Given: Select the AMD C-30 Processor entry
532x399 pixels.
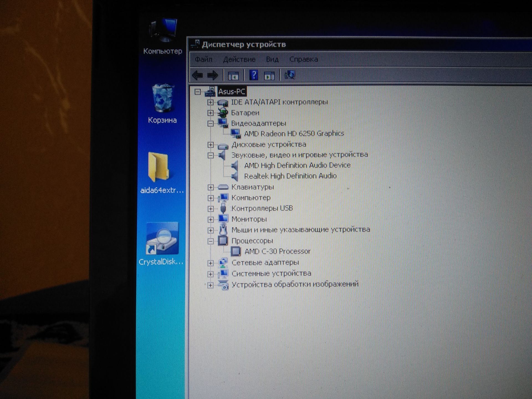Looking at the screenshot, I should point(278,251).
